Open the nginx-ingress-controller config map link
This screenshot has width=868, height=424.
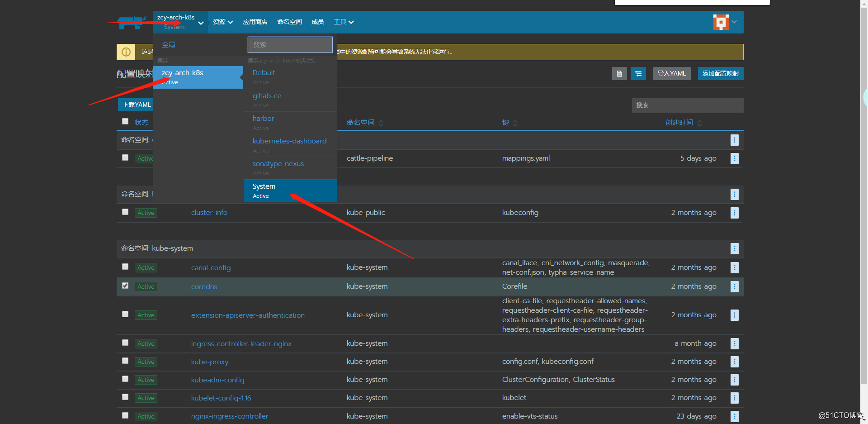(x=230, y=416)
